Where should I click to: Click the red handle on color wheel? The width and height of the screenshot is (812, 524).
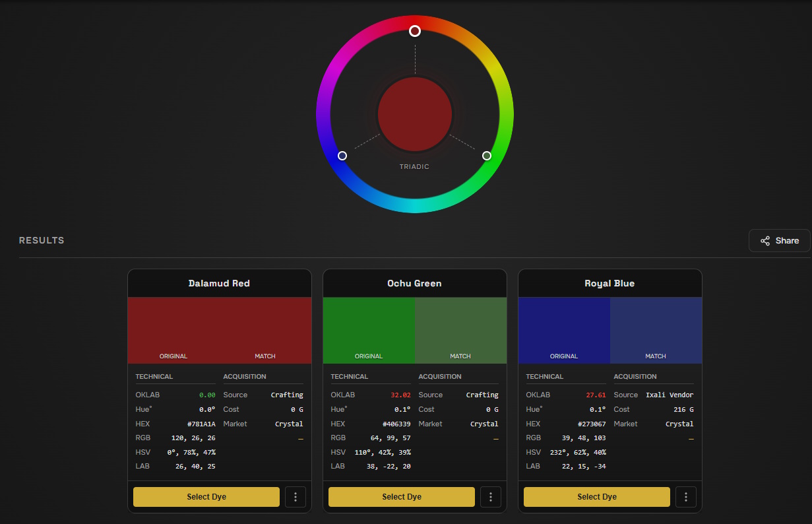point(415,31)
